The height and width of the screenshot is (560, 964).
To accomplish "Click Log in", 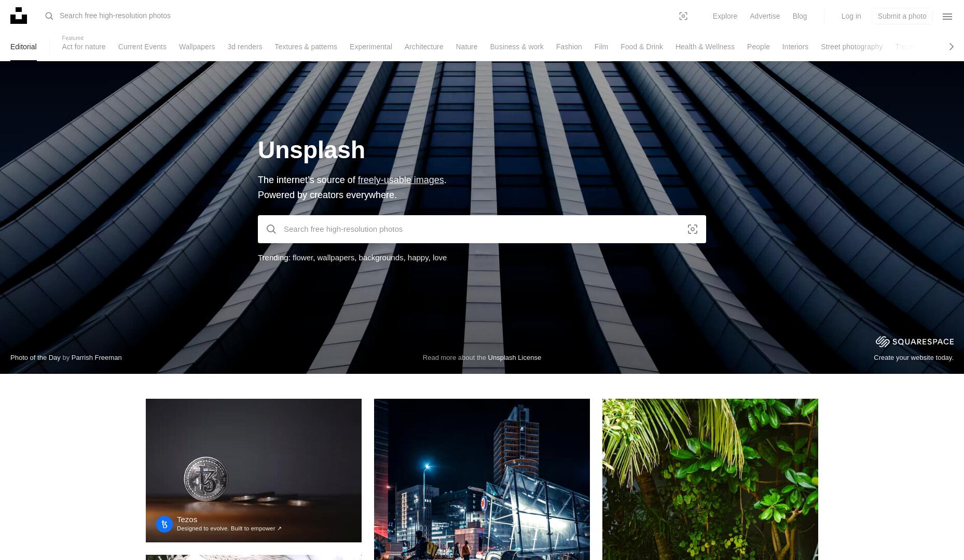I will [851, 16].
